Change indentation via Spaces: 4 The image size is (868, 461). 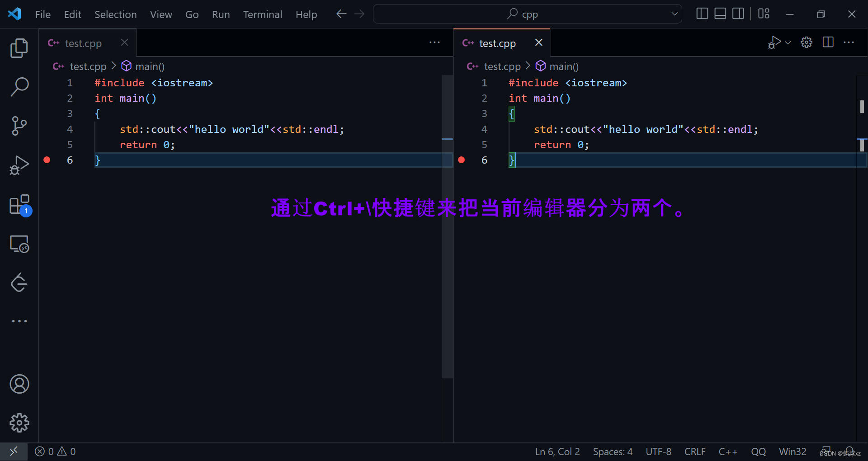click(x=613, y=452)
